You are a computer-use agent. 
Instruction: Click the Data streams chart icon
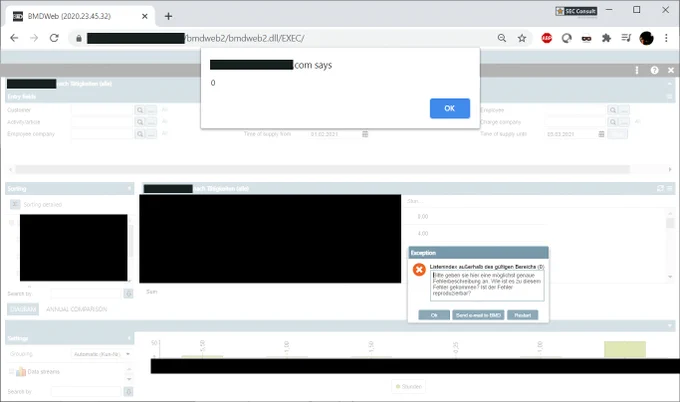[21, 372]
